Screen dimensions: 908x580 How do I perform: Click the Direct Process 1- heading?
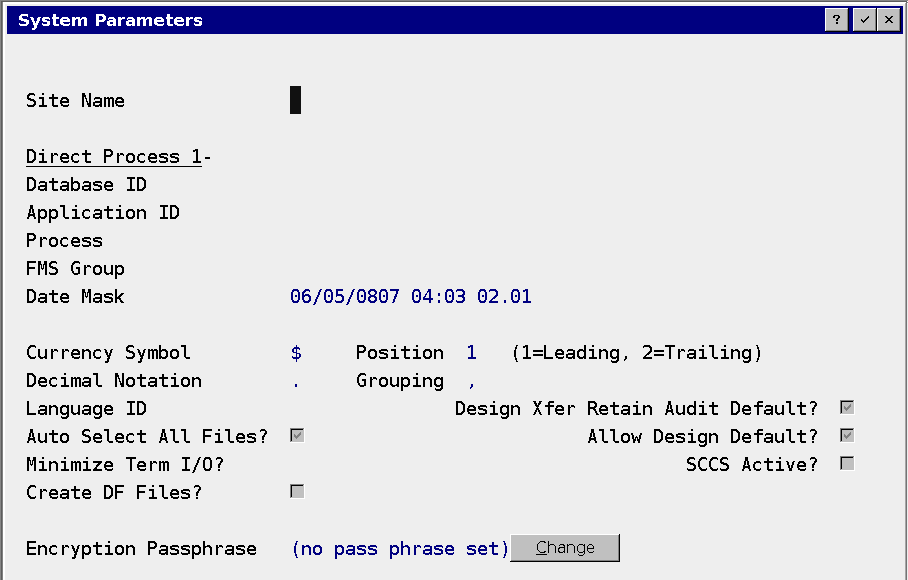pyautogui.click(x=119, y=157)
